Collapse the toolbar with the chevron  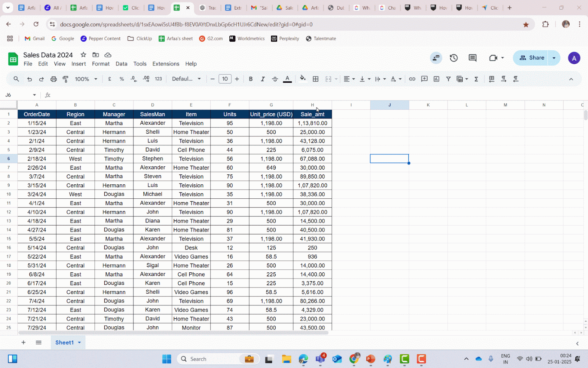571,79
